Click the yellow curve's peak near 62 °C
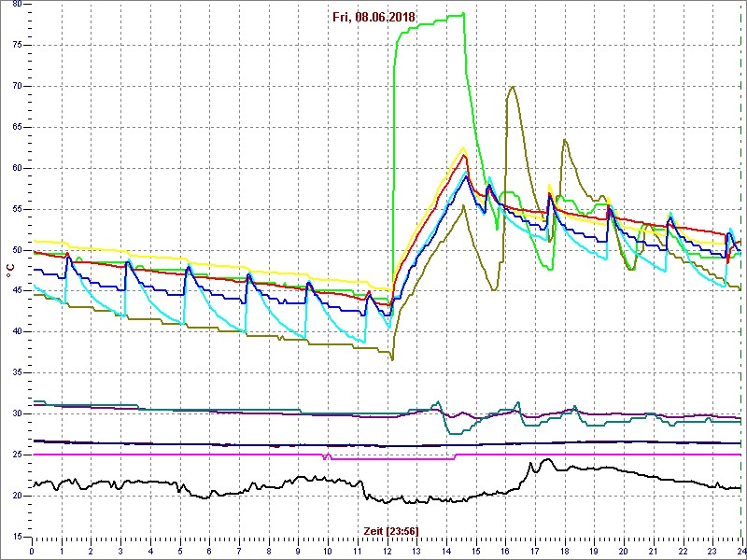The height and width of the screenshot is (560, 747). pos(462,148)
